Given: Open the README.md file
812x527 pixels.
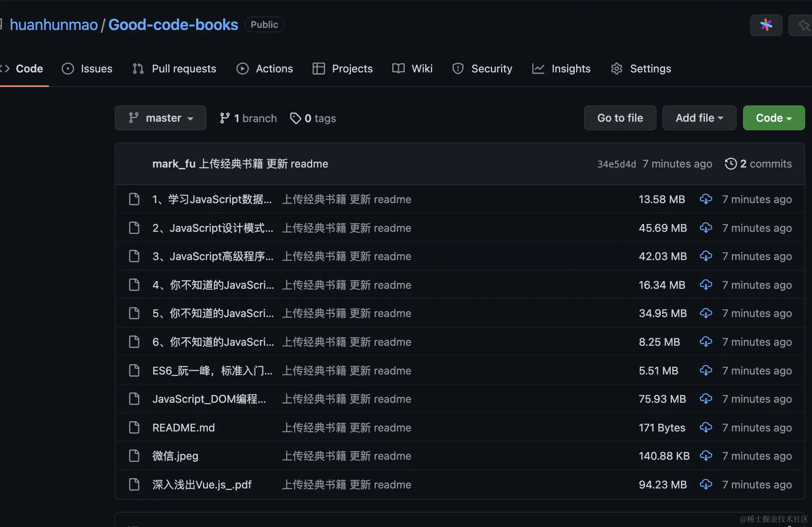Looking at the screenshot, I should coord(183,427).
